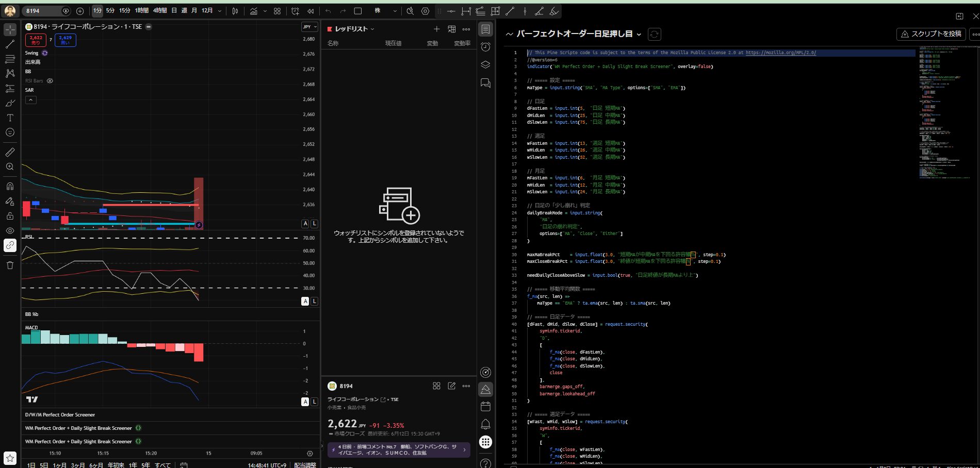Open the watchlist three-dots menu
This screenshot has width=980, height=468.
(466, 29)
